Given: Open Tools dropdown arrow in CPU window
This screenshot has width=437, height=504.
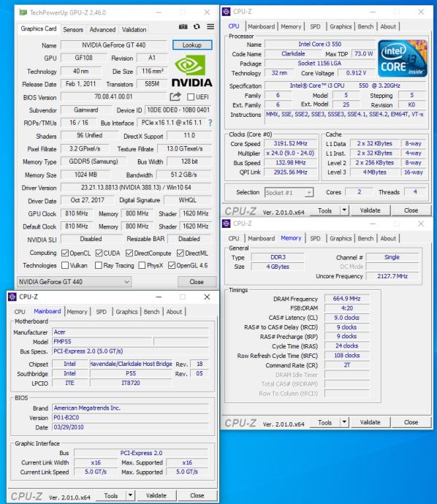Looking at the screenshot, I should click(344, 210).
